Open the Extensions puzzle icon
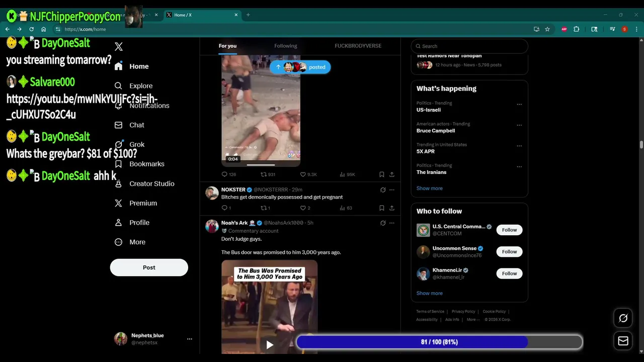 tap(577, 29)
